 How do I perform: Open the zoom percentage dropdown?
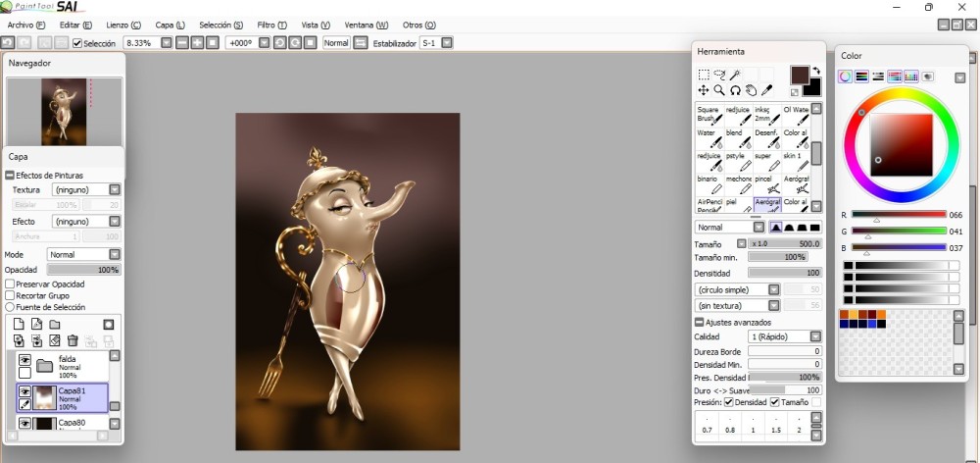pos(166,43)
